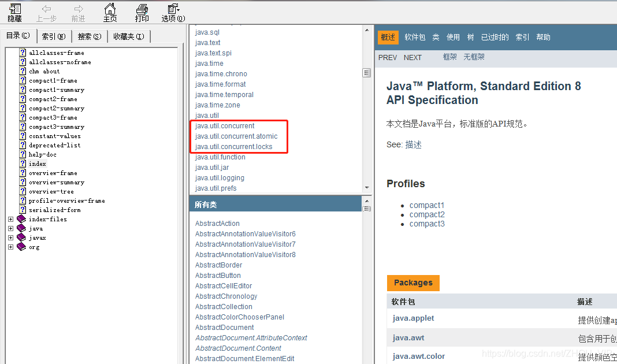This screenshot has height=364, width=617.
Task: Open the 类 navigation item
Action: click(436, 37)
